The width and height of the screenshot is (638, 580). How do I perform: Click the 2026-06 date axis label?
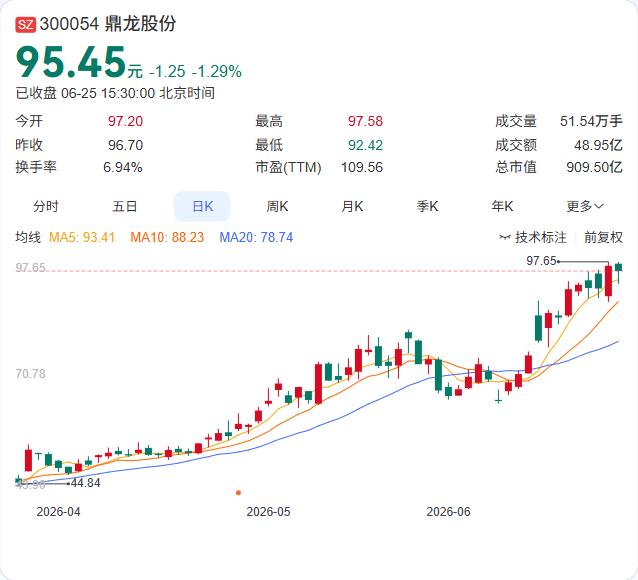(x=448, y=512)
